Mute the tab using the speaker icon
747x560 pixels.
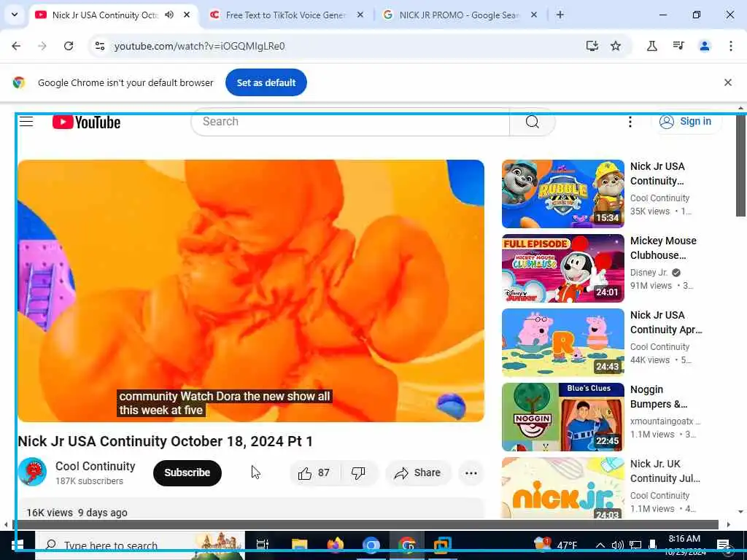coord(169,15)
